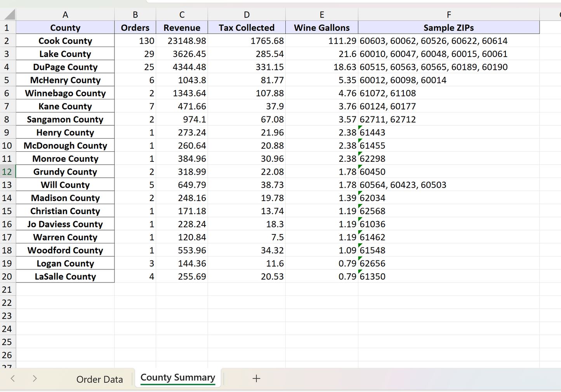Click ZIP cell 61350
This screenshot has height=392, width=561.
[x=449, y=276]
